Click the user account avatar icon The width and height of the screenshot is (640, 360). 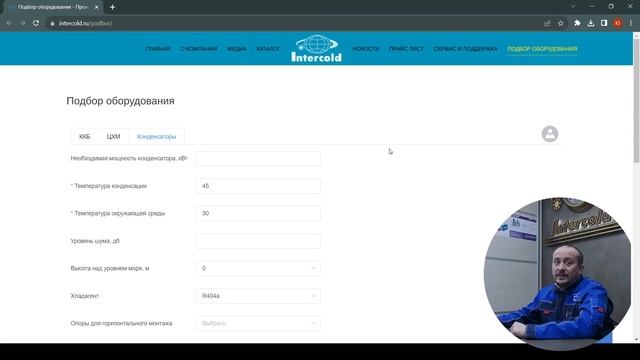(550, 134)
